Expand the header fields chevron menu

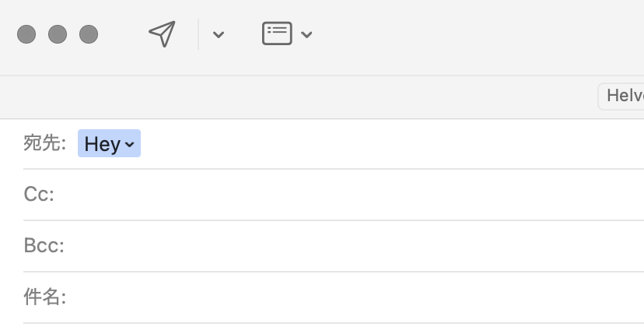click(x=306, y=34)
